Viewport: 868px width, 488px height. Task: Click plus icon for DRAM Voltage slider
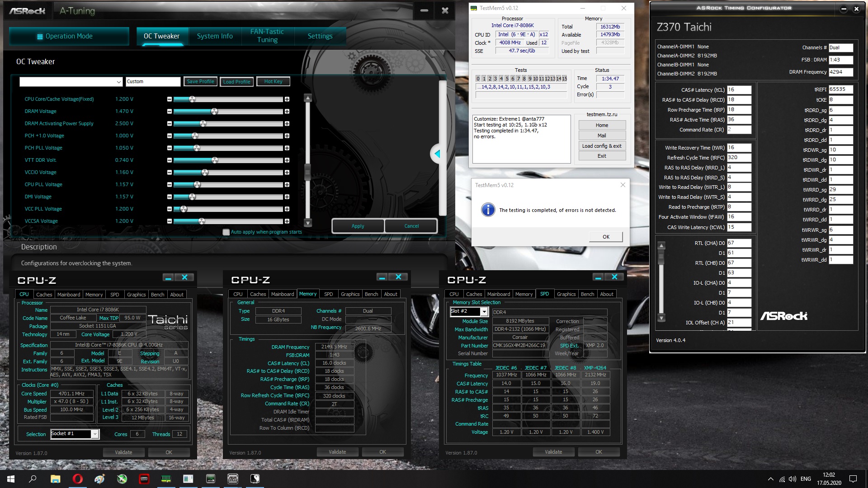[287, 111]
